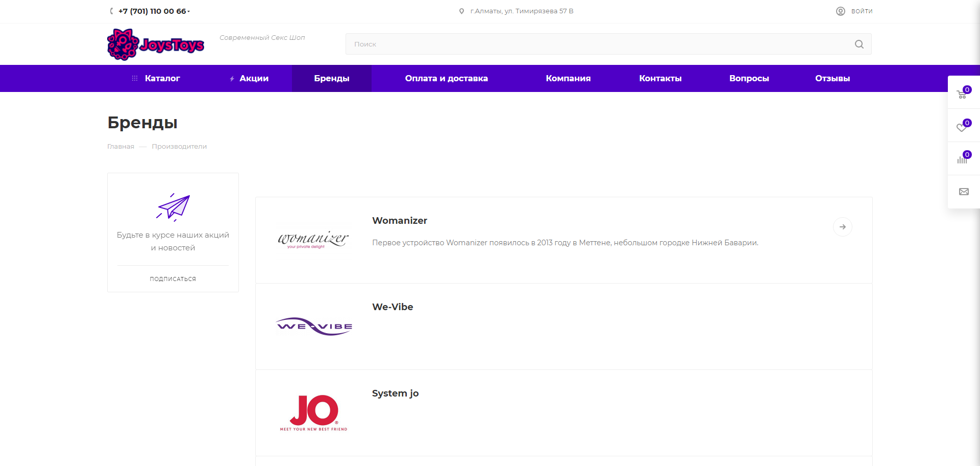Click the user account icon beside Войти

pos(841,11)
